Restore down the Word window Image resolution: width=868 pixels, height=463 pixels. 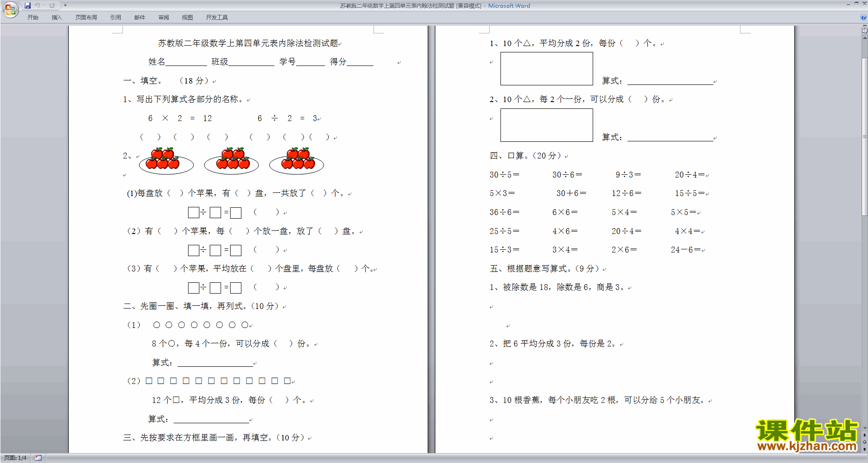pyautogui.click(x=856, y=4)
